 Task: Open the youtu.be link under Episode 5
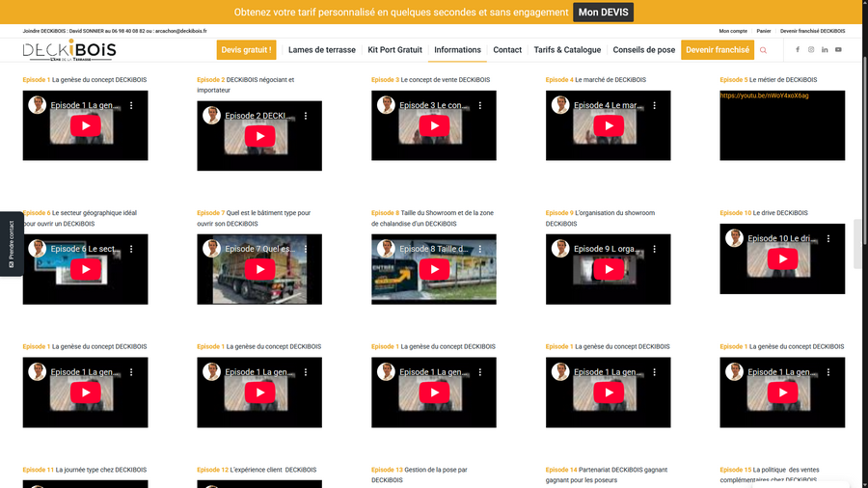tap(764, 95)
